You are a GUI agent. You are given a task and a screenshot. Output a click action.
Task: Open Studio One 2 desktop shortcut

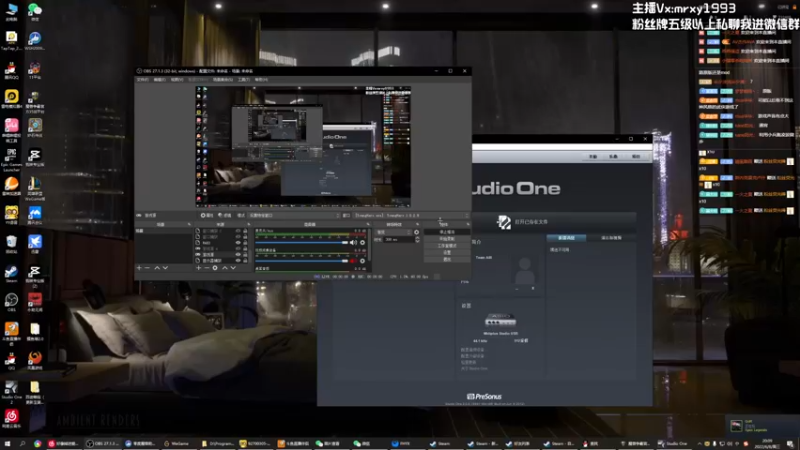(x=11, y=391)
